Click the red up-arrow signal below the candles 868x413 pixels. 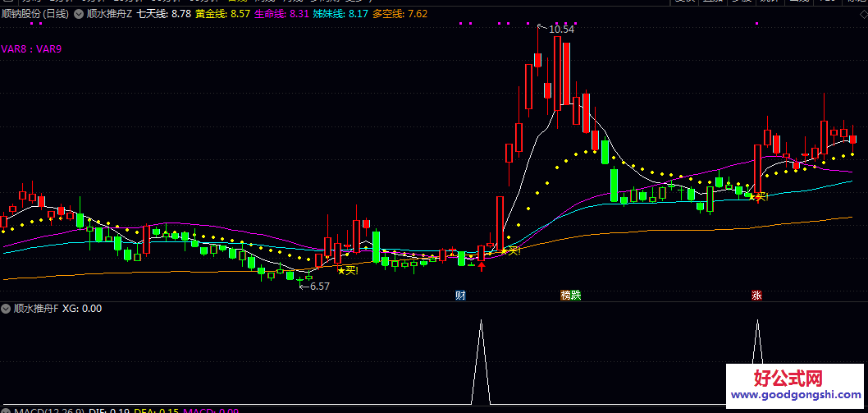(x=482, y=267)
